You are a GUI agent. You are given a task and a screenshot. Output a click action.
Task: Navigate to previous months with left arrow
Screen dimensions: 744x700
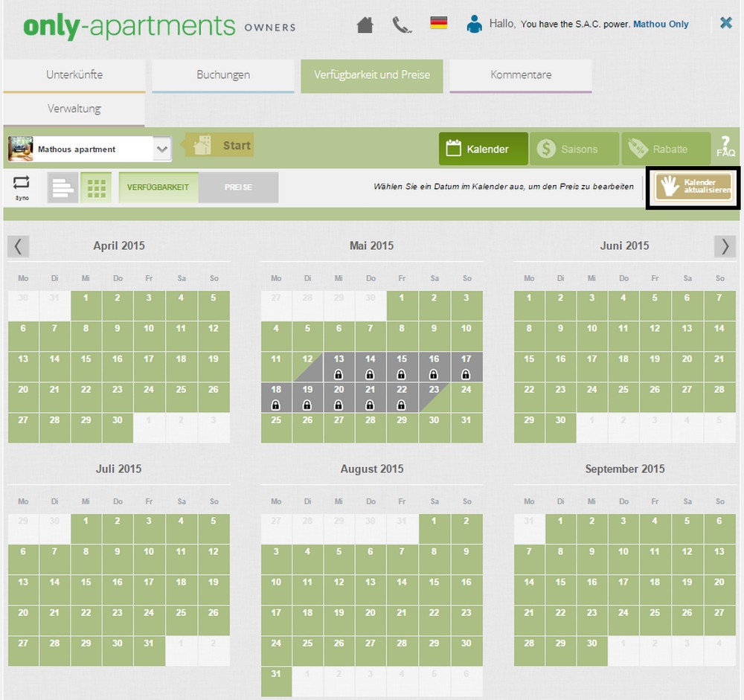[x=18, y=246]
